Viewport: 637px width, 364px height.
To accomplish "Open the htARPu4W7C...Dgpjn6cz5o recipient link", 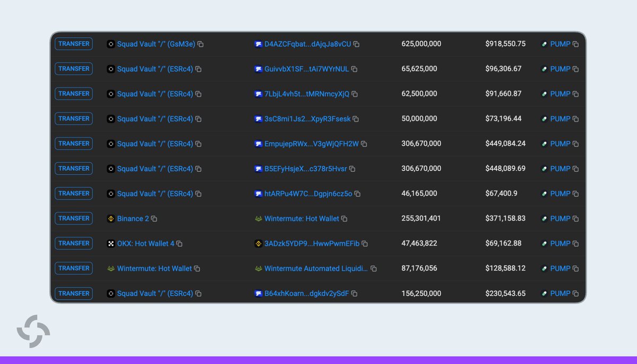I will [308, 194].
